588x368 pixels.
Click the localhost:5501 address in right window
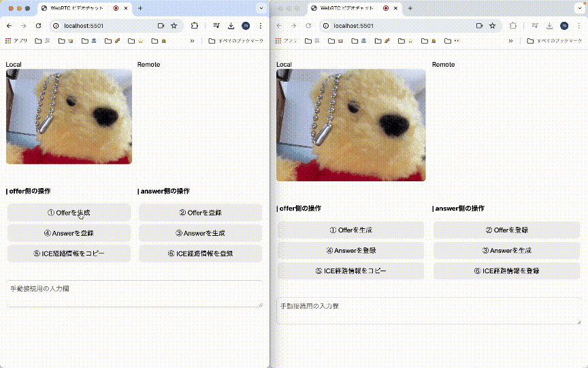tap(354, 26)
